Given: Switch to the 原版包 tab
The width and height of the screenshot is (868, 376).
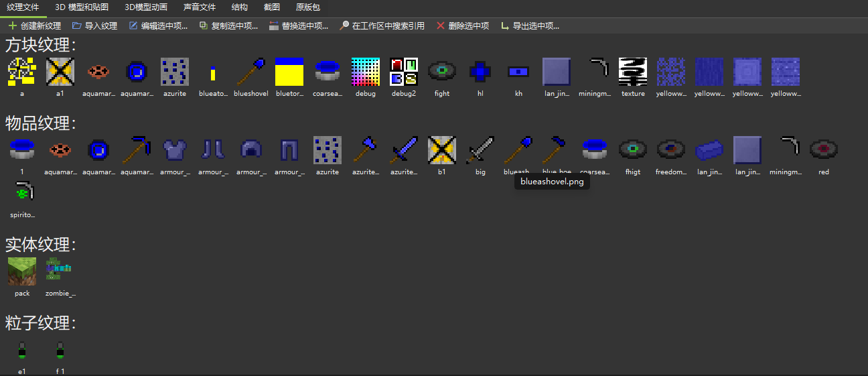Looking at the screenshot, I should (x=308, y=7).
